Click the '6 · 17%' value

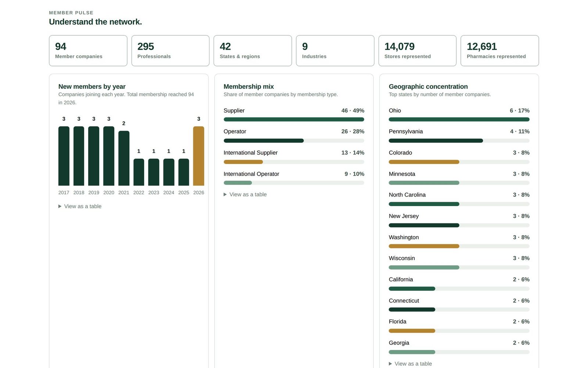(x=520, y=110)
